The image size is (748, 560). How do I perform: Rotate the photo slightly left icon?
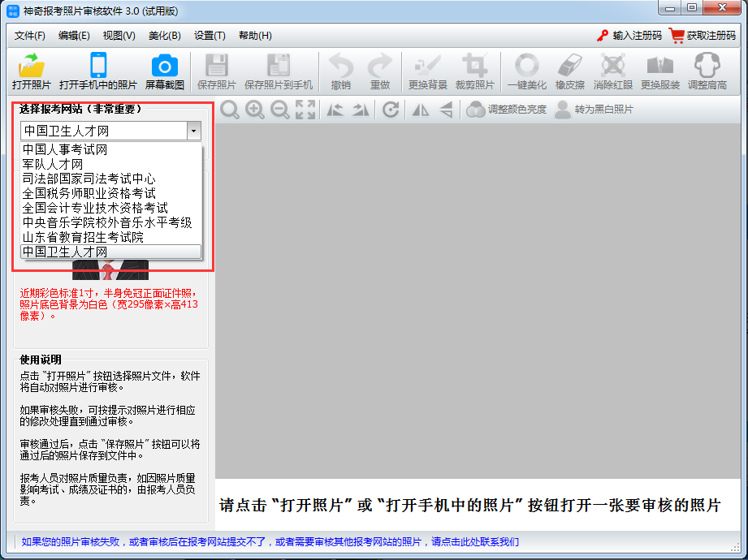(335, 110)
